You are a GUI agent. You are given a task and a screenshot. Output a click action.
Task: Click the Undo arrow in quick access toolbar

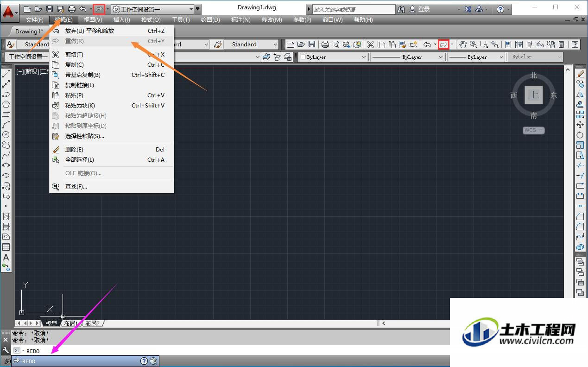click(83, 9)
